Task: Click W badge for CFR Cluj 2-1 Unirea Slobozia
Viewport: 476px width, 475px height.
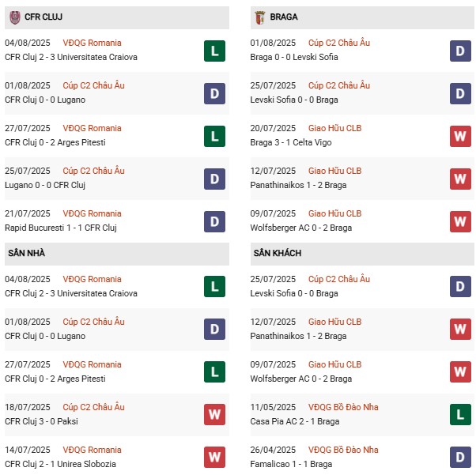Action: [214, 458]
